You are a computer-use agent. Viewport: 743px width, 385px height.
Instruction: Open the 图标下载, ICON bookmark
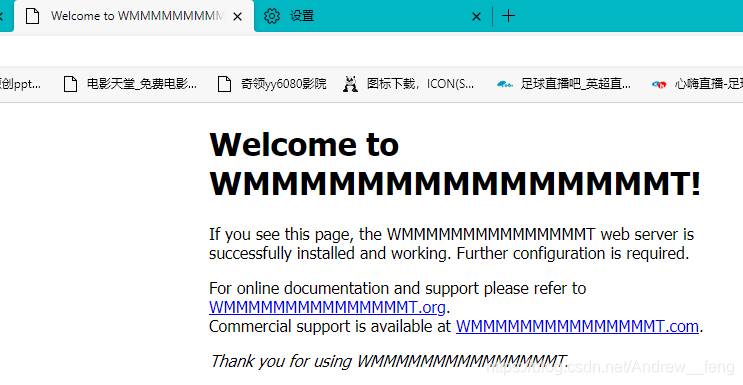tap(408, 84)
